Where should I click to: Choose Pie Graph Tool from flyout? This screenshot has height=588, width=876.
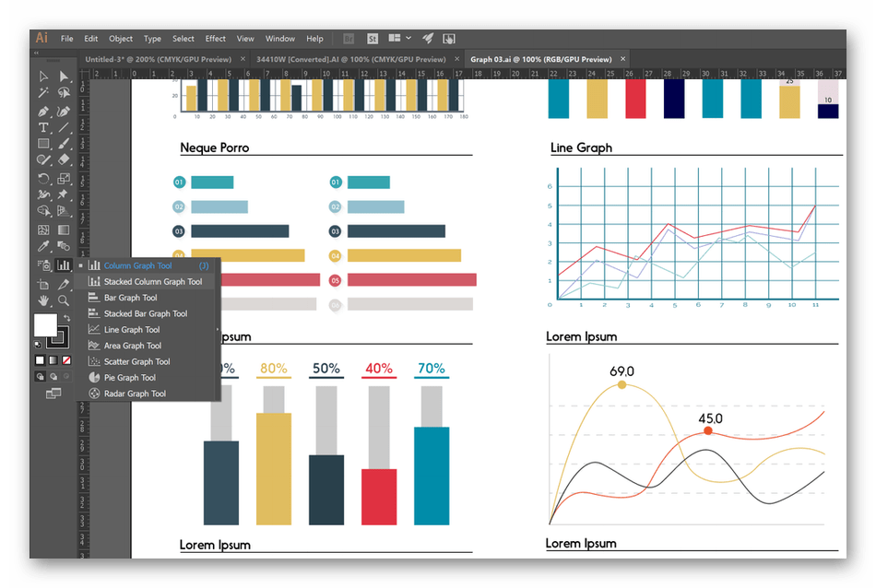129,378
